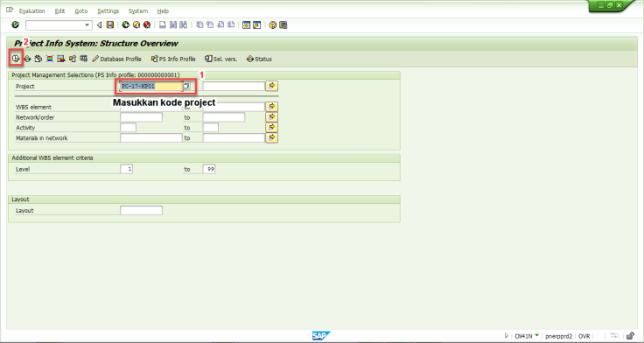
Task: Click the fifth application toolbar icon
Action: pos(60,59)
